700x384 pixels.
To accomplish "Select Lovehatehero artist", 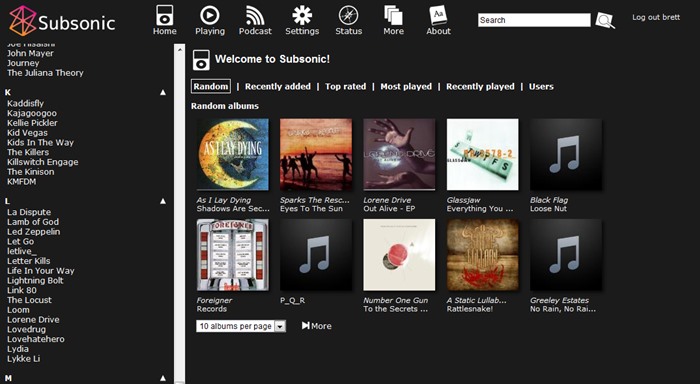I will click(x=36, y=339).
